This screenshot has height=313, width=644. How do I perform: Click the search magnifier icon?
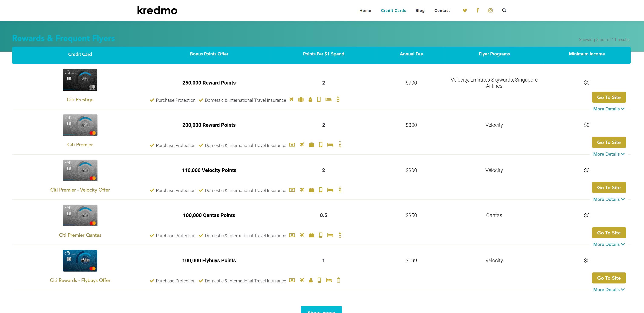(504, 10)
